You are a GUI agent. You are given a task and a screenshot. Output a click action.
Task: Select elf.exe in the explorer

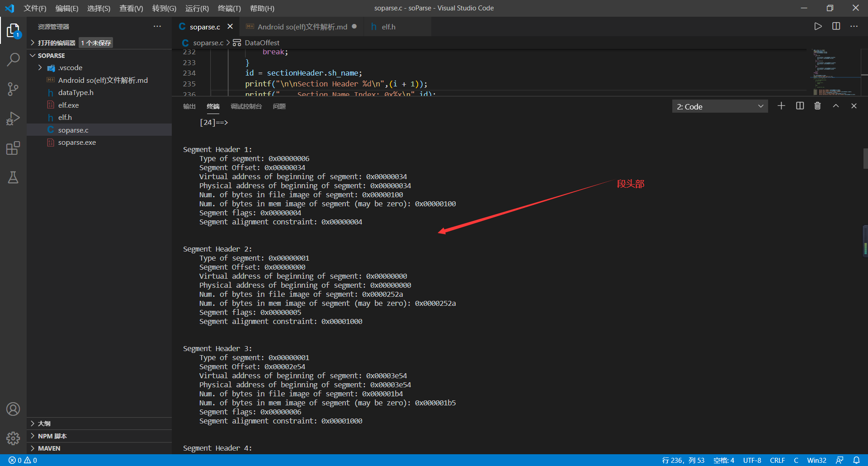(x=99, y=105)
